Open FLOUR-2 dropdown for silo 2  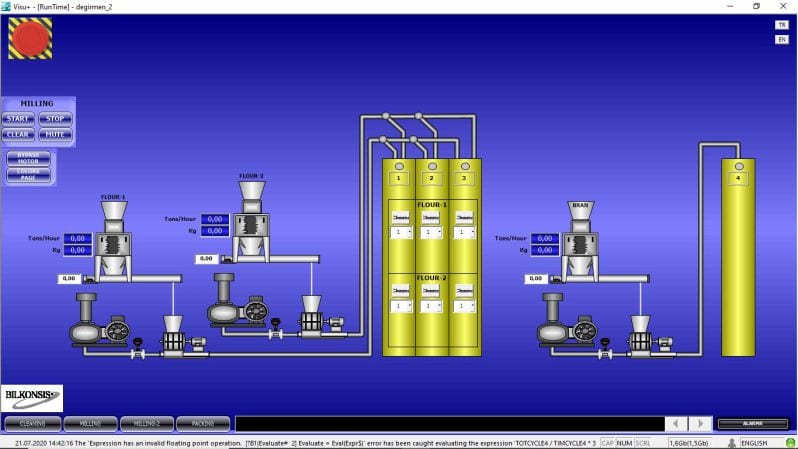(x=431, y=306)
